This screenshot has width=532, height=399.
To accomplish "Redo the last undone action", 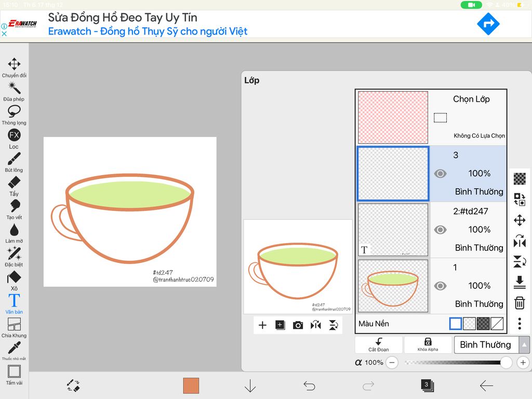I will tap(368, 386).
